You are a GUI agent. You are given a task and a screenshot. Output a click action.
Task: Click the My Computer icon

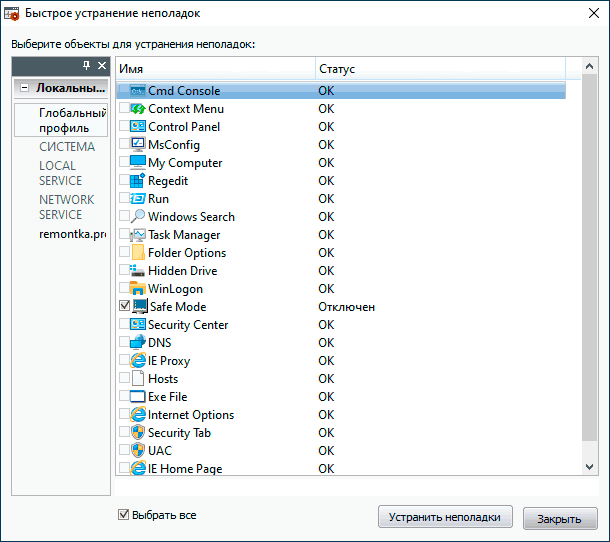pos(138,162)
